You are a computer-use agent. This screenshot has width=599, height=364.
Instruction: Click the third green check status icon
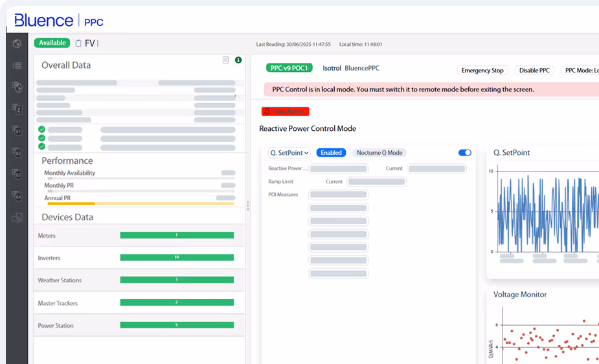click(41, 146)
